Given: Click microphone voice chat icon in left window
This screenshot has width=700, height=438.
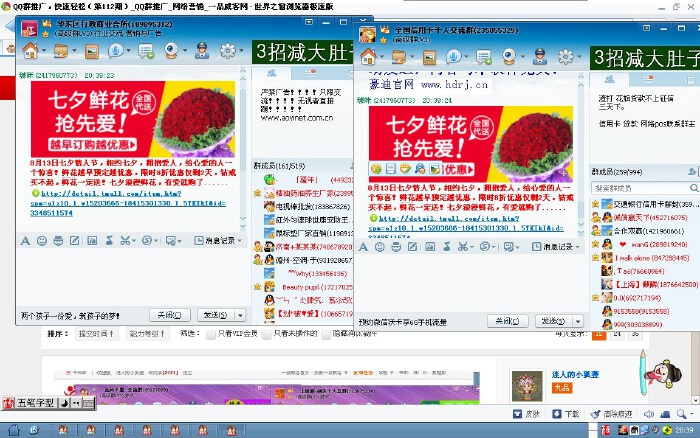Looking at the screenshot, I should click(x=116, y=50).
